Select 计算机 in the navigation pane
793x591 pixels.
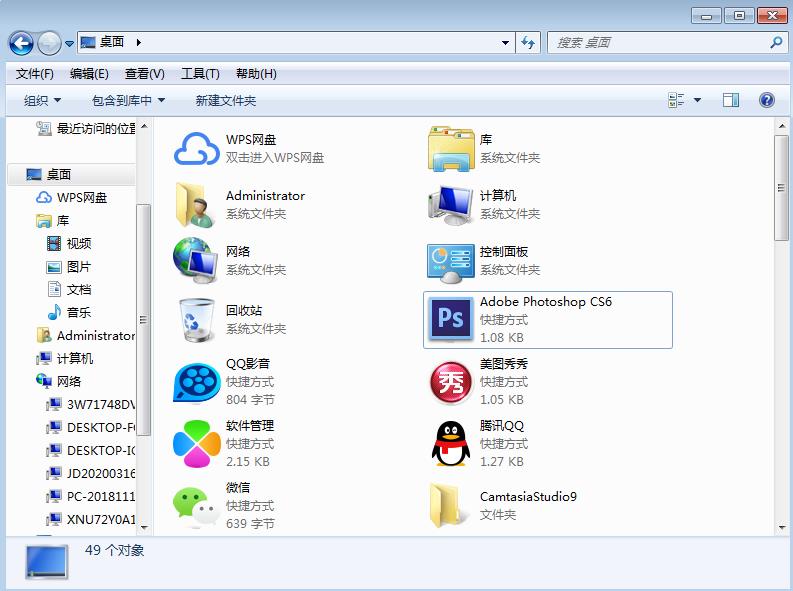click(64, 358)
